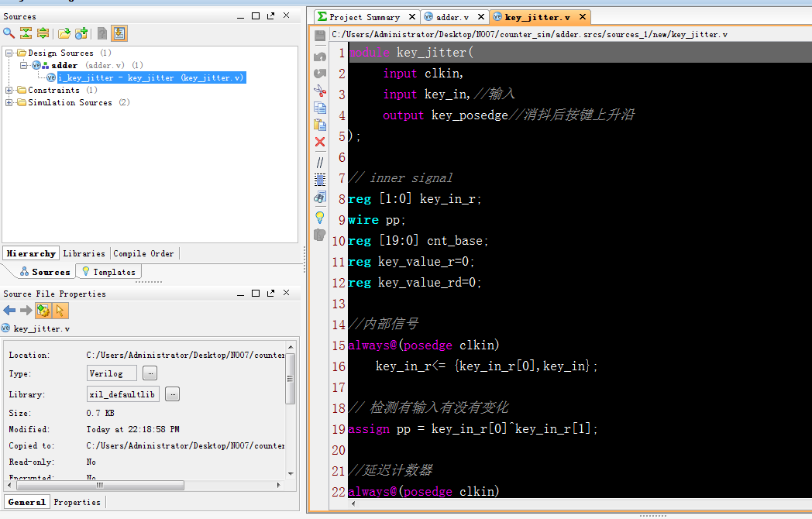Image resolution: width=812 pixels, height=519 pixels.
Task: Collapse all items in the Sources tree
Action: coord(26,33)
